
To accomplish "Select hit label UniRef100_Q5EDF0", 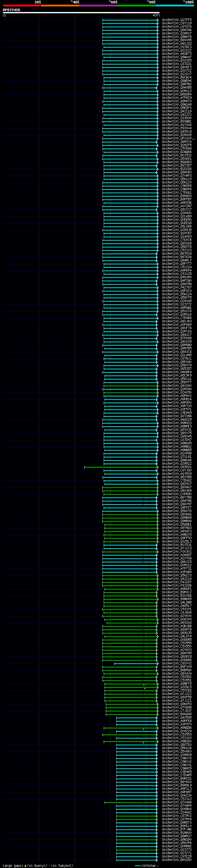I will tap(176, 108).
